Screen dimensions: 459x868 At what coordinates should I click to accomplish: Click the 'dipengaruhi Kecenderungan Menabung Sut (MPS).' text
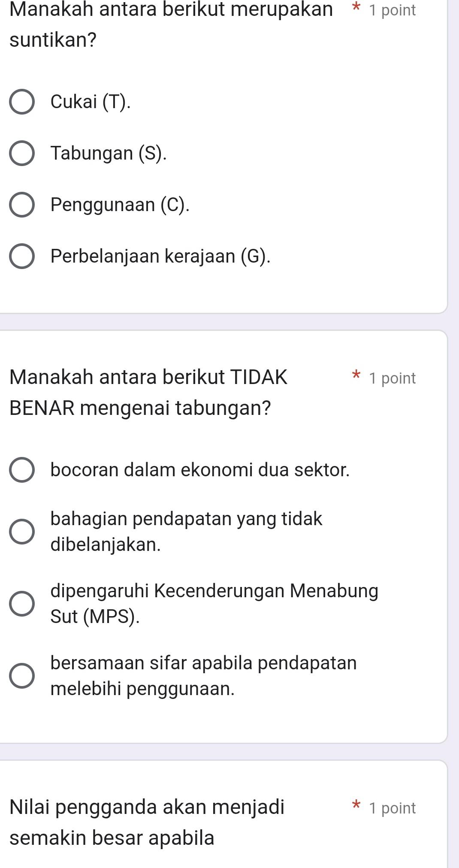point(214,603)
